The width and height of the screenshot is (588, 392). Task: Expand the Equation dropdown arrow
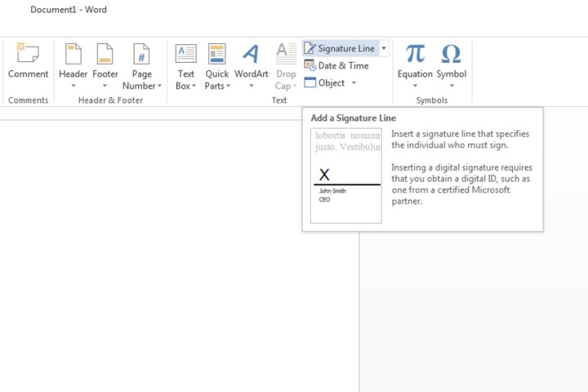click(x=415, y=86)
